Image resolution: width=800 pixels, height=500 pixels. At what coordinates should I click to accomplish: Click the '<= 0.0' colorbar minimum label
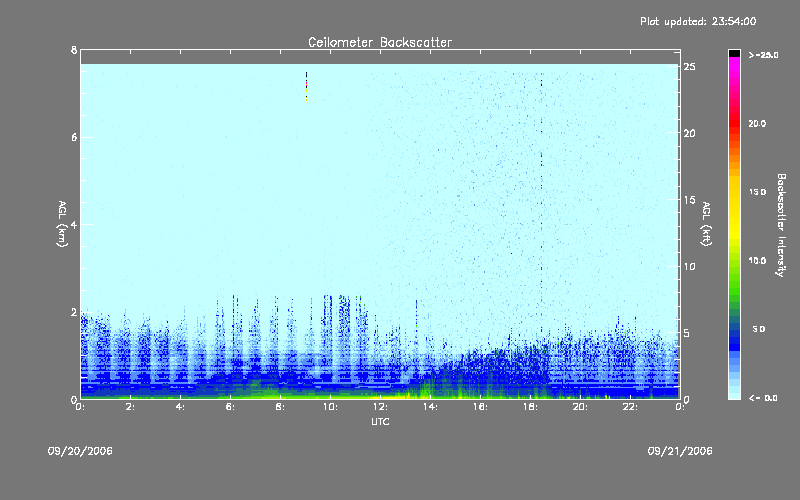point(763,398)
